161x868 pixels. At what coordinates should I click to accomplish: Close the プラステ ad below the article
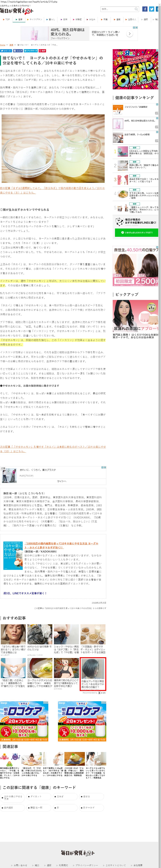click(x=105, y=467)
